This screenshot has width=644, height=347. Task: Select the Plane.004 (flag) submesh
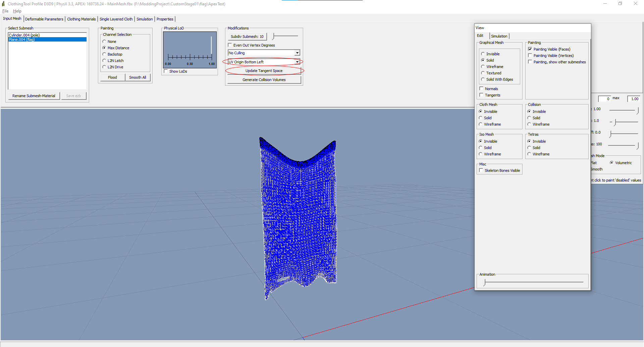pos(47,40)
